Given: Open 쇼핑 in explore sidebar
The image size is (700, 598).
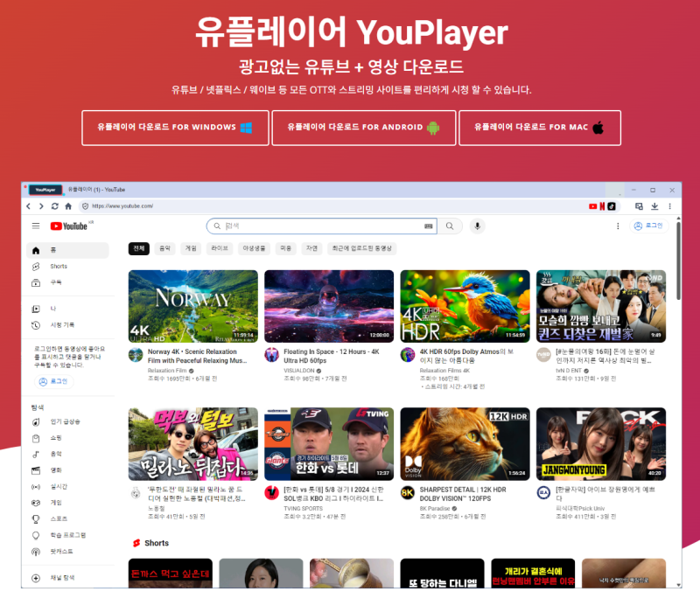Looking at the screenshot, I should (x=68, y=438).
